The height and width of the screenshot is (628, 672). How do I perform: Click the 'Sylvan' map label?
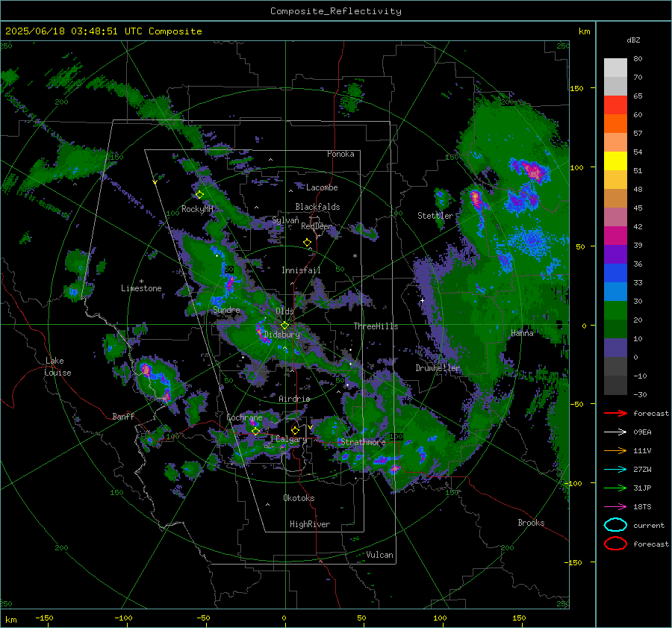click(285, 220)
